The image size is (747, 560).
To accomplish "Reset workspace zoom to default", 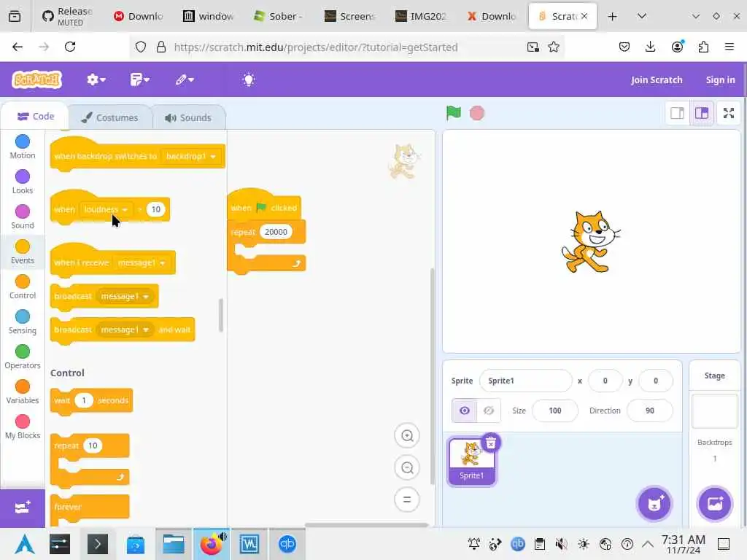I will [x=407, y=499].
